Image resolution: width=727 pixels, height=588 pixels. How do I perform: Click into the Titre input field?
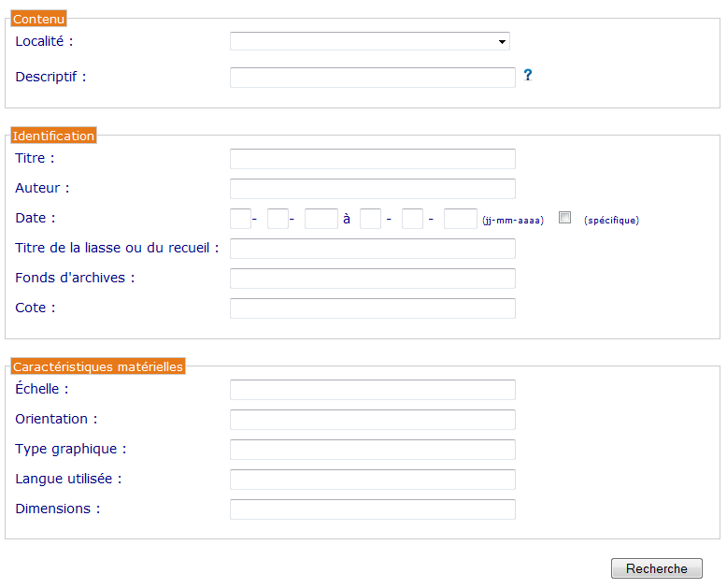(372, 159)
